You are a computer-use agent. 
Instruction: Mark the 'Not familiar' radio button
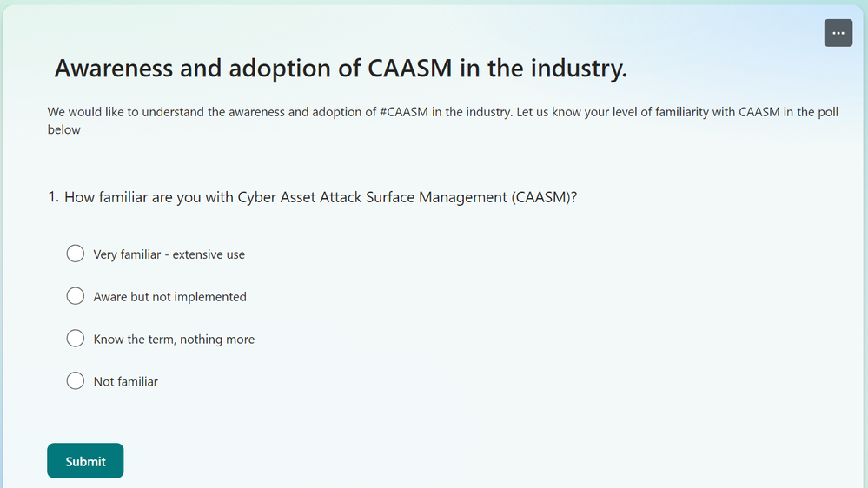tap(76, 380)
